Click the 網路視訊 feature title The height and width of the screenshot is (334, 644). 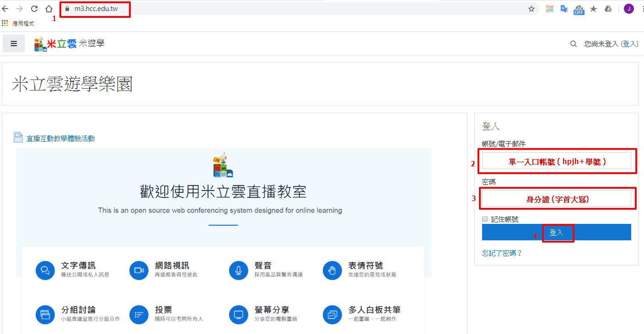[172, 265]
